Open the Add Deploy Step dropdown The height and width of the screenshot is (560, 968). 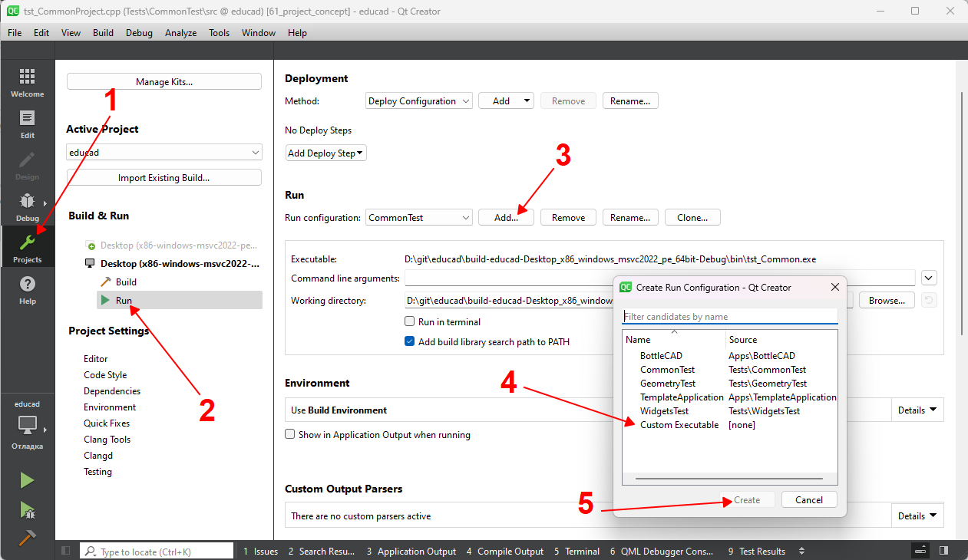[x=325, y=153]
